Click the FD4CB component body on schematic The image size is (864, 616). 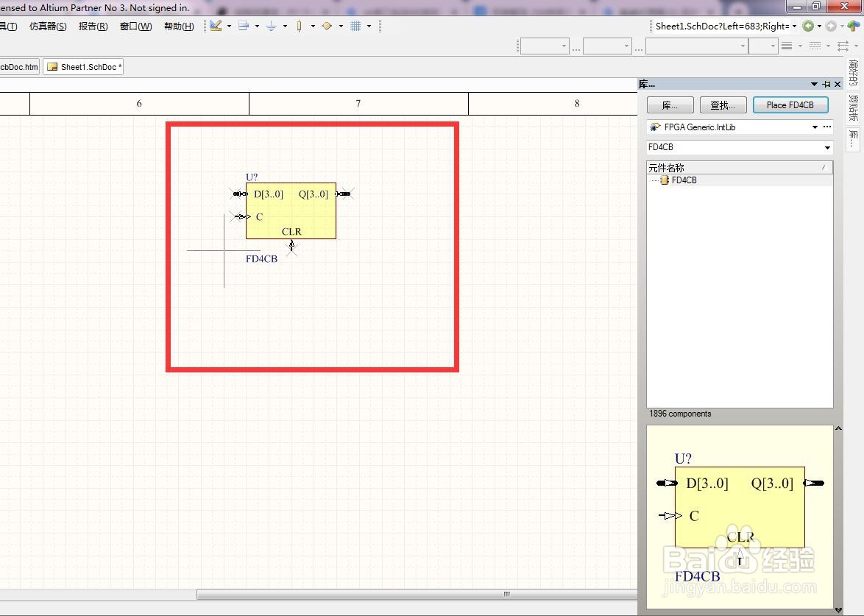click(291, 211)
